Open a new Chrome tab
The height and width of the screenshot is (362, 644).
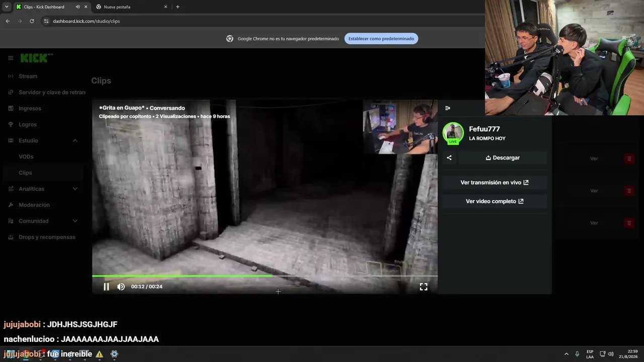click(x=178, y=7)
